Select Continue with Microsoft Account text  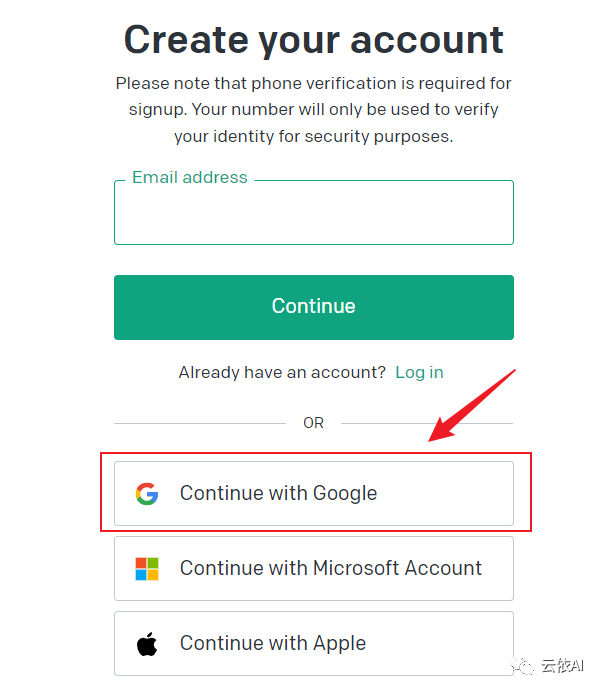pos(330,569)
